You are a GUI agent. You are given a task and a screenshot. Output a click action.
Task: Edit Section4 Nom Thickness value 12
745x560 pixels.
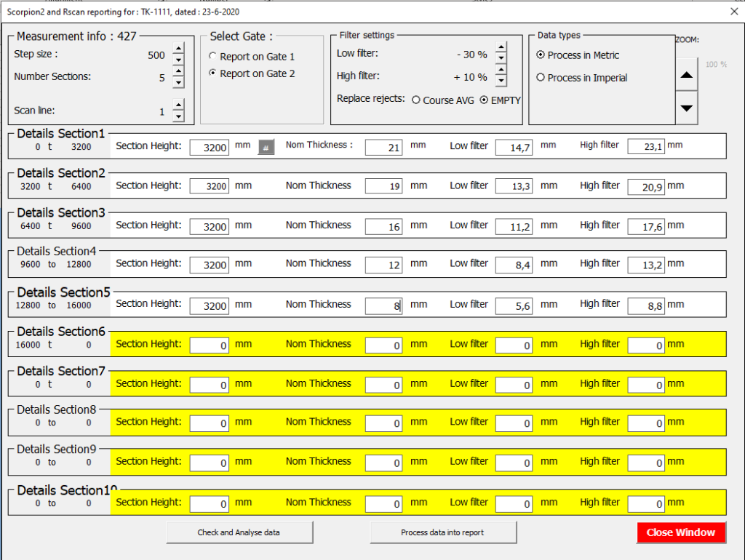coord(384,265)
